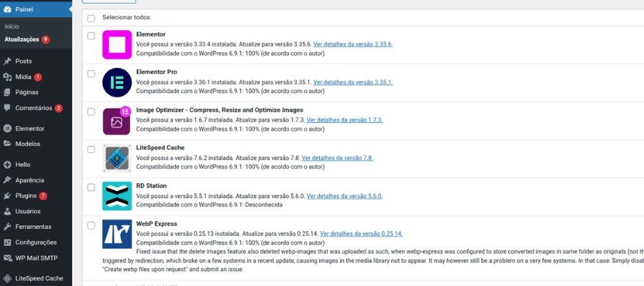This screenshot has height=286, width=644.
Task: Open the Início submenu link
Action: (x=12, y=26)
